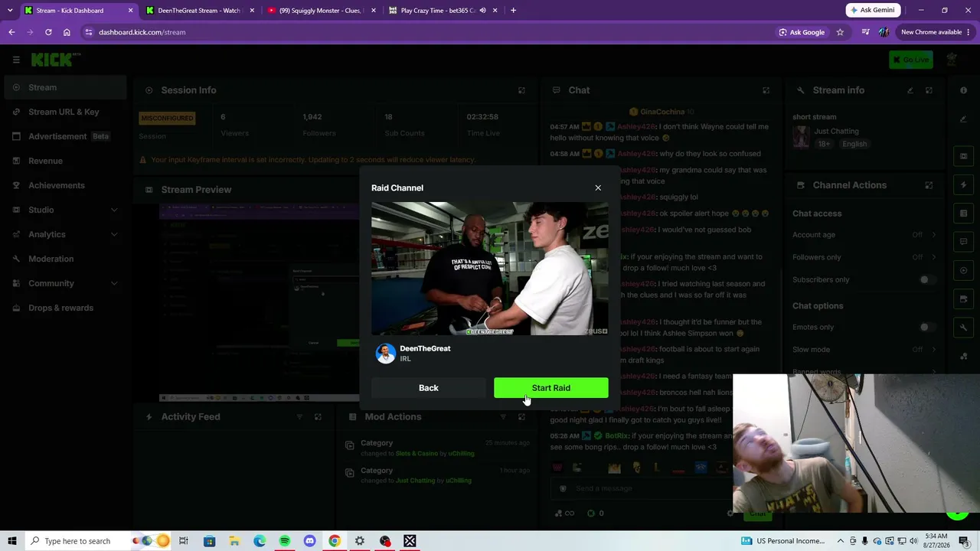Viewport: 980px width, 551px height.
Task: Click the Send a message chat input
Action: 643,488
